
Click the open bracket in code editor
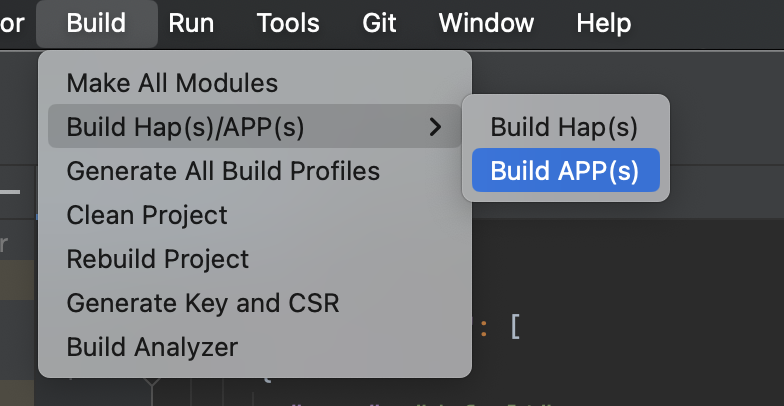coord(515,325)
